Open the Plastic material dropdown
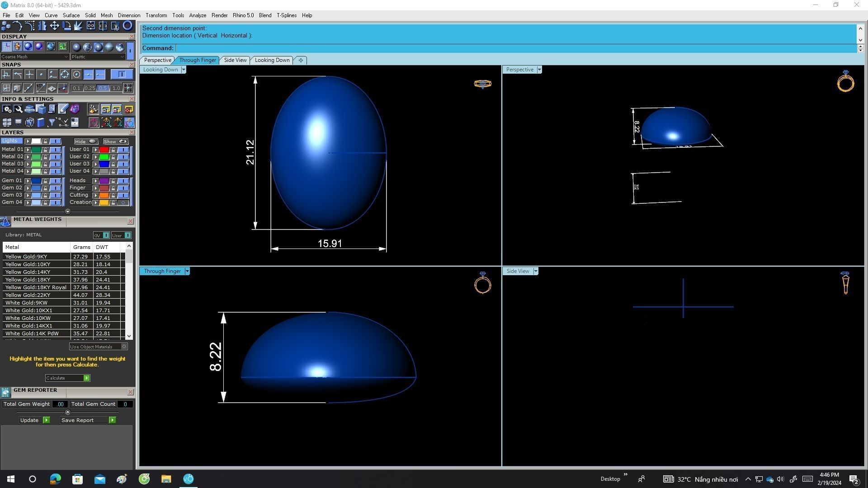Viewport: 868px width, 488px height. [x=122, y=57]
